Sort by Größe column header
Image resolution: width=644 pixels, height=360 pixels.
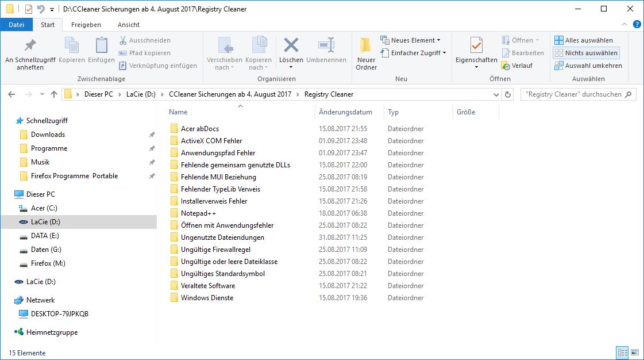coord(466,112)
